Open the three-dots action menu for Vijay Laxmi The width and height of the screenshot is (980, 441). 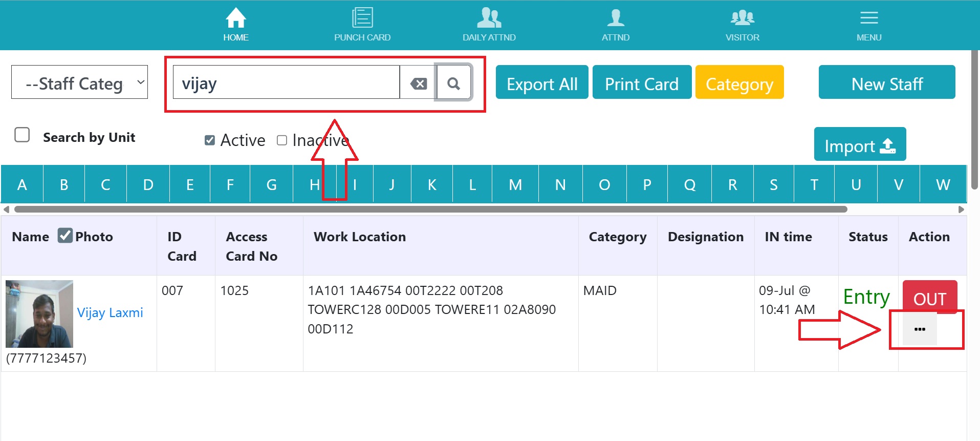click(x=919, y=329)
